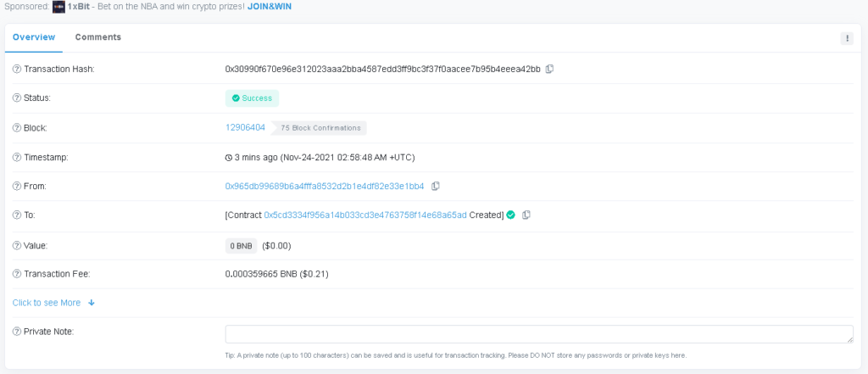This screenshot has width=868, height=374.
Task: Click the transaction hash text 0x30990f67...
Action: pos(382,70)
